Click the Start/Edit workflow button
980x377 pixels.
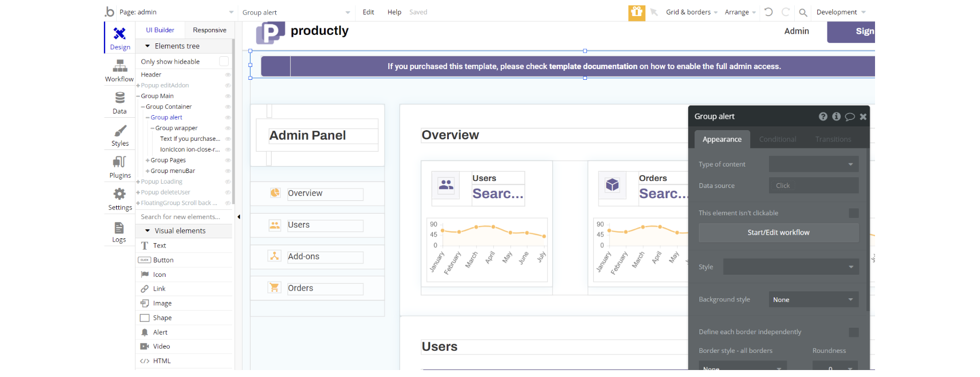pos(778,232)
